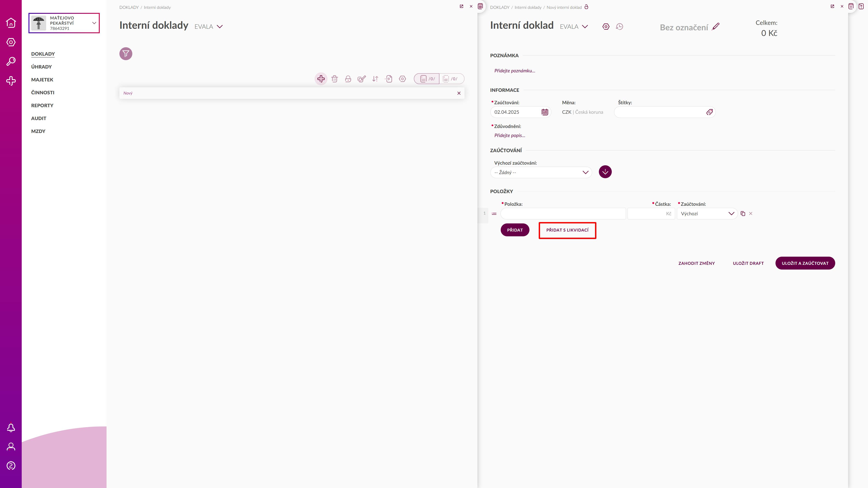The image size is (868, 488).
Task: Add new document with the list toolbar plus icon
Action: 321,79
